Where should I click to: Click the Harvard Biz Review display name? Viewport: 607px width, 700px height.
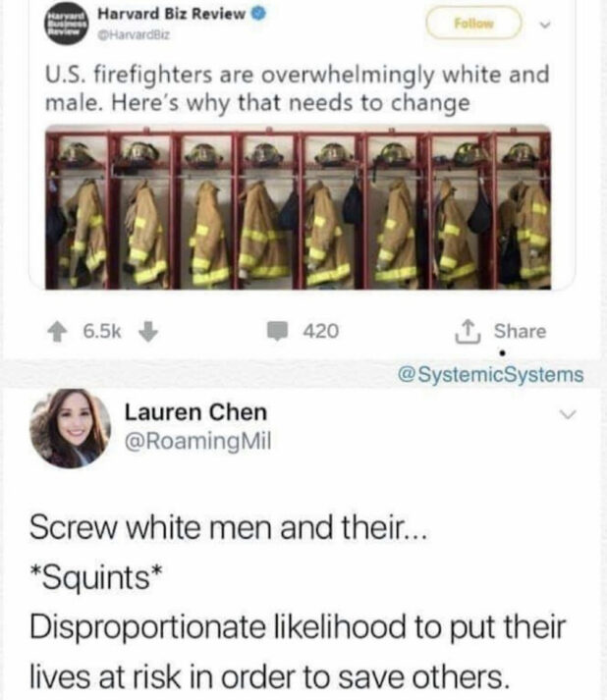(172, 14)
